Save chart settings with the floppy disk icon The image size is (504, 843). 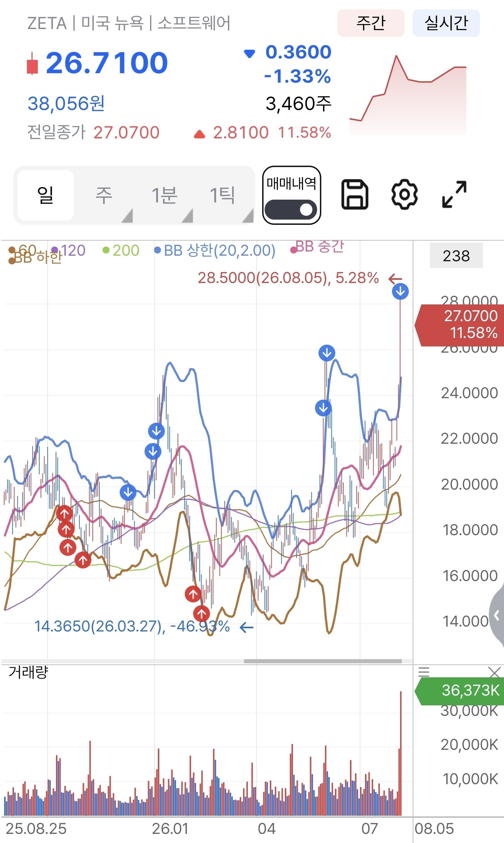[x=355, y=194]
